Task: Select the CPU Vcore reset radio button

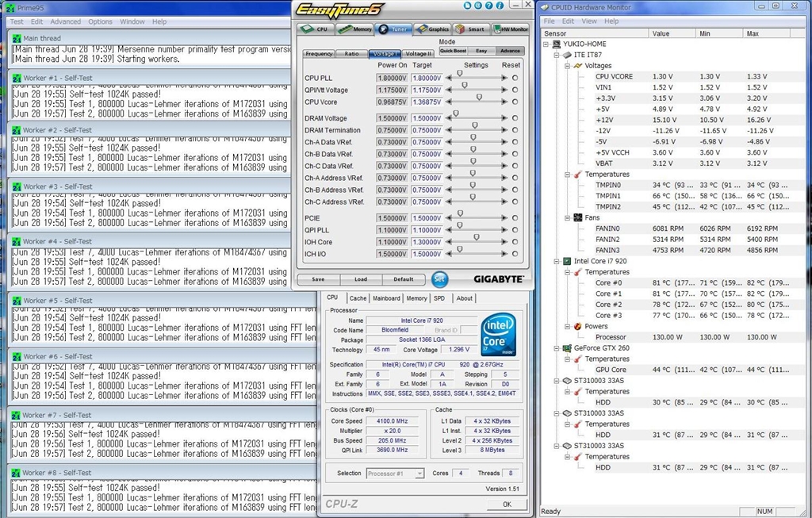Action: click(x=515, y=102)
